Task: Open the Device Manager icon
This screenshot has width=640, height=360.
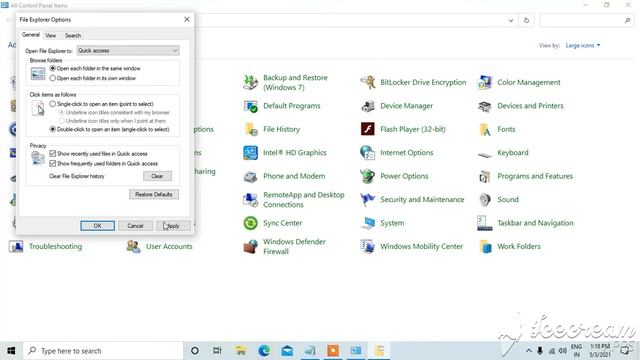Action: 367,106
